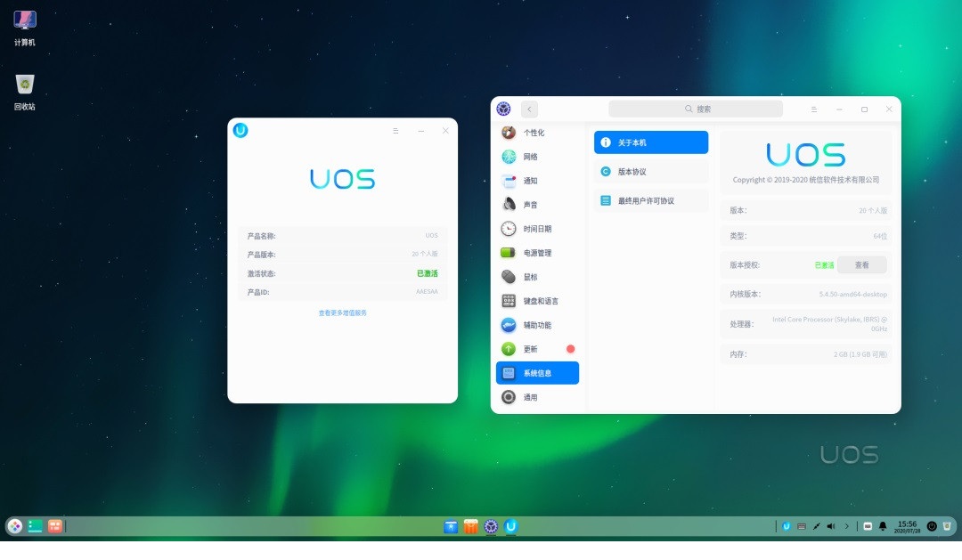Open 辅助功能 settings
The height and width of the screenshot is (560, 962).
[537, 324]
